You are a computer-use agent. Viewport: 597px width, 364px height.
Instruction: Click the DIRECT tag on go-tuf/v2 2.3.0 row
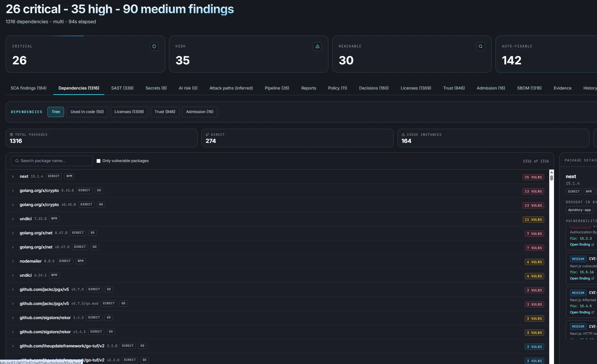point(128,346)
